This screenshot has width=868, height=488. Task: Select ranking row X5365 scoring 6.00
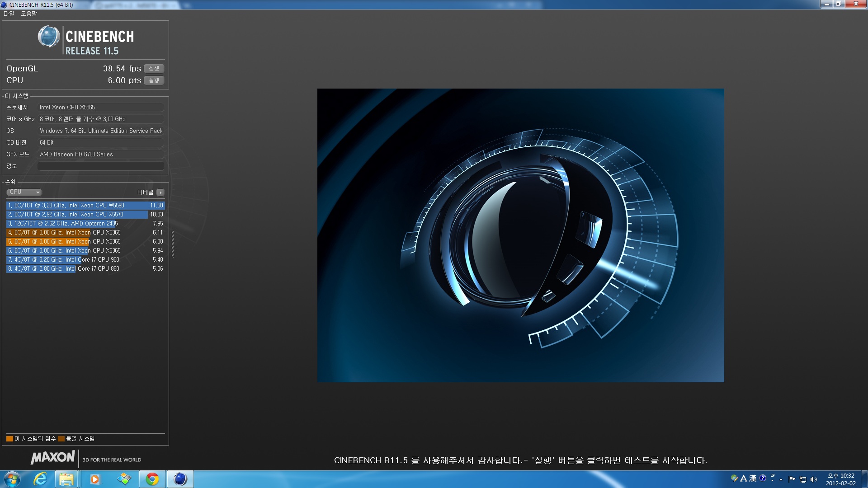click(x=85, y=241)
